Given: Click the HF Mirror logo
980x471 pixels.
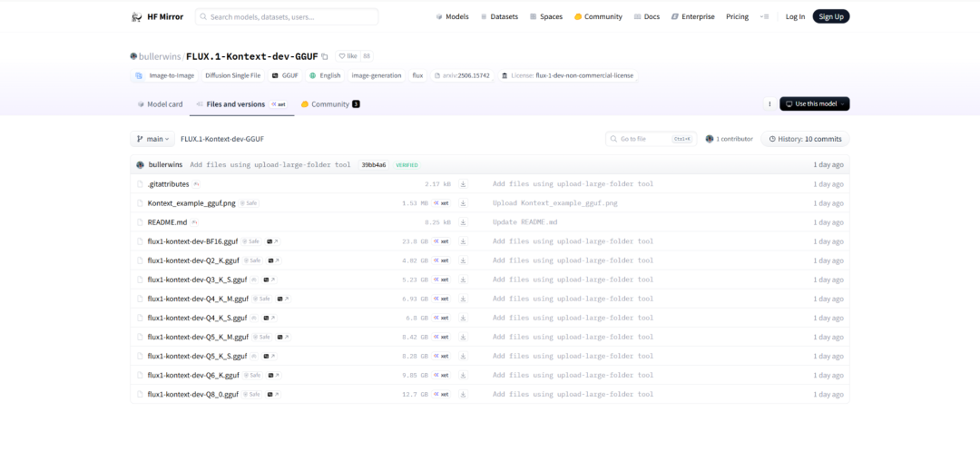Looking at the screenshot, I should pos(157,17).
